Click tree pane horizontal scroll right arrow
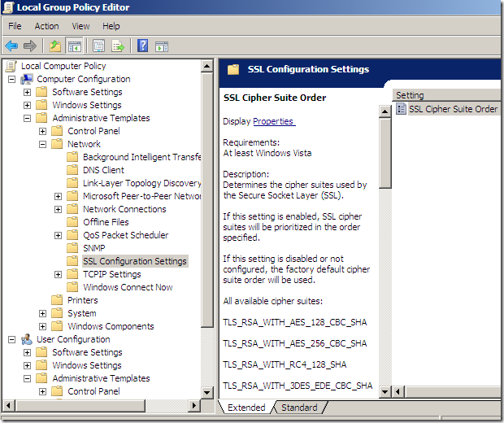Viewport: 504px width, 423px height. [193, 405]
